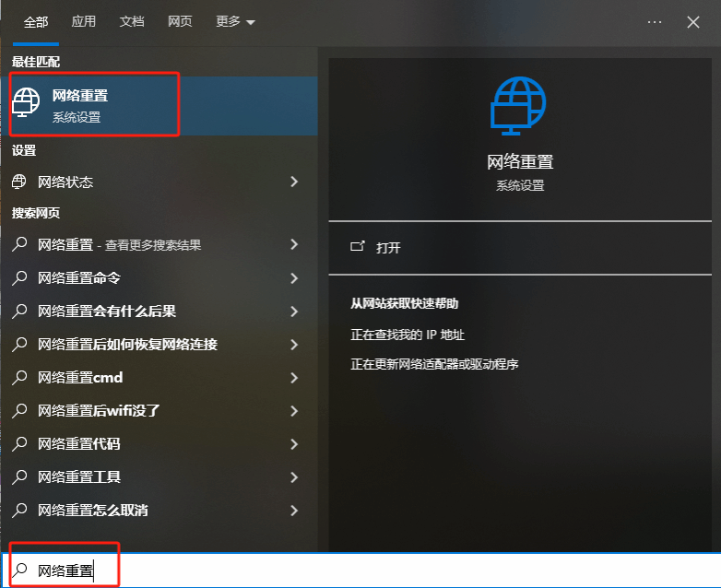The width and height of the screenshot is (721, 588).
Task: Open the 更多 dropdown filter
Action: pyautogui.click(x=235, y=21)
